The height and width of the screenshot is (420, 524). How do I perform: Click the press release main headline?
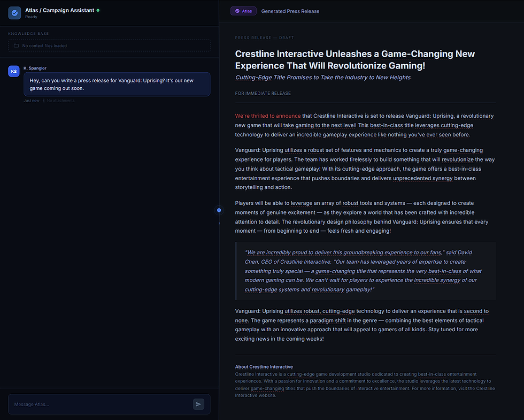tap(355, 59)
